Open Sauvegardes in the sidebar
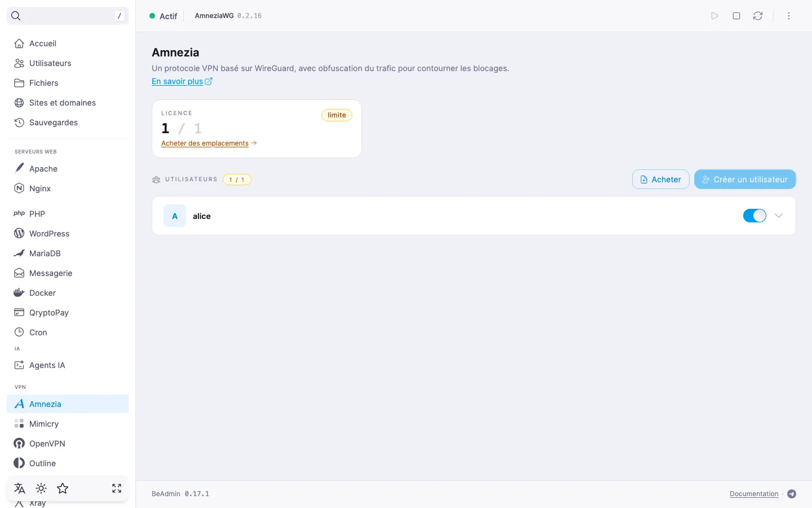Viewport: 812px width, 508px height. click(68, 122)
